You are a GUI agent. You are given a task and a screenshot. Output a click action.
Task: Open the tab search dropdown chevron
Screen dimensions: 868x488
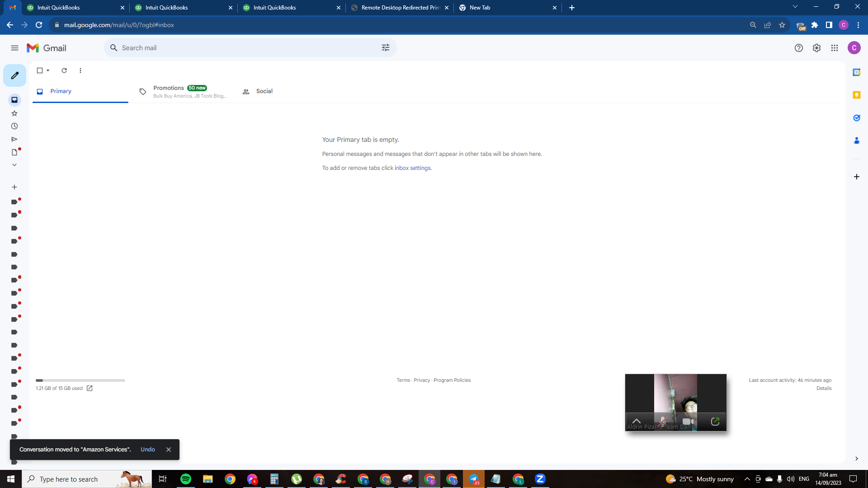795,7
